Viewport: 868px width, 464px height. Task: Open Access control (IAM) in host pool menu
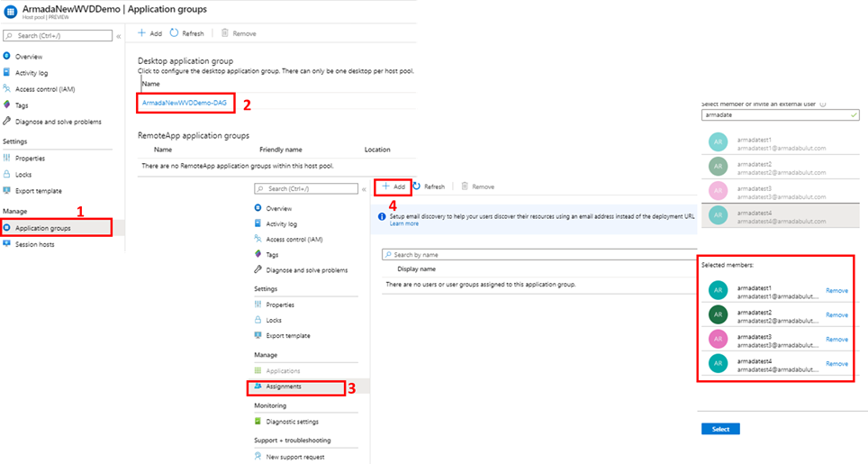point(45,89)
